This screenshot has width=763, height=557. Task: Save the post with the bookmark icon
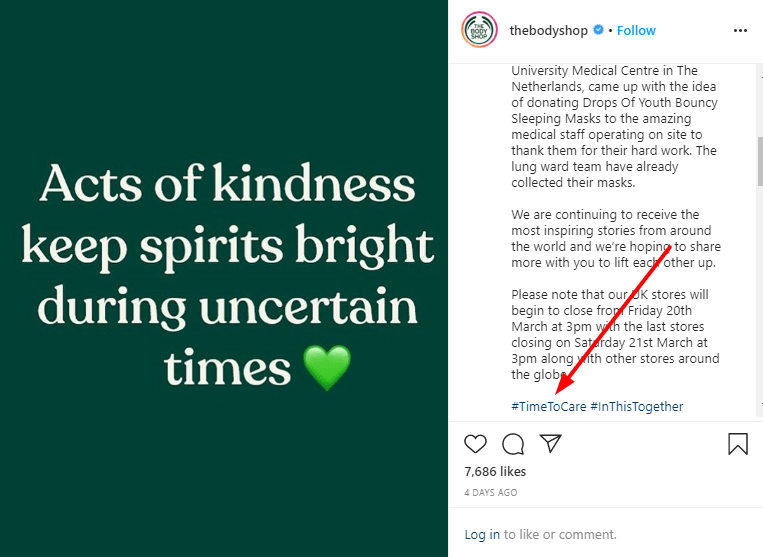click(737, 444)
